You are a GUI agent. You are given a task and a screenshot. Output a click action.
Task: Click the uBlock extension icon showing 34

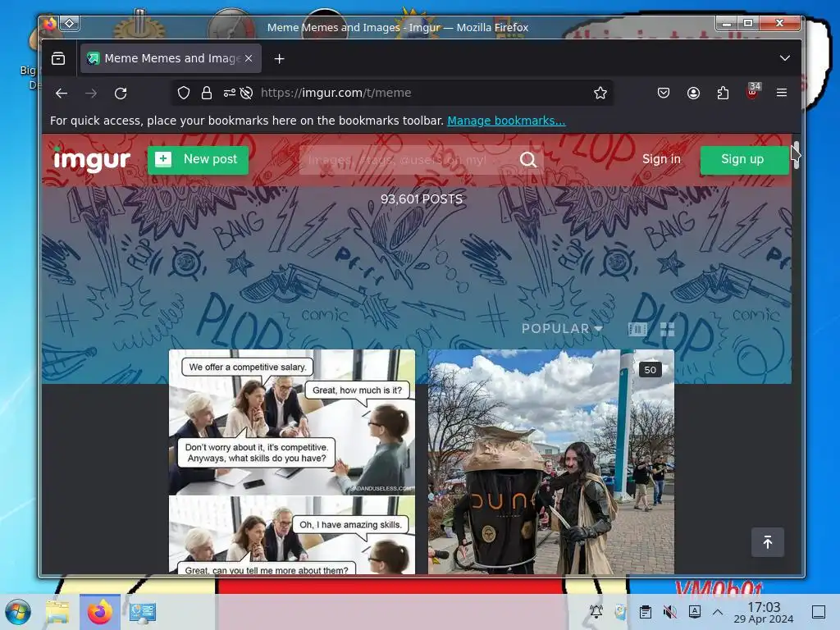coord(752,92)
